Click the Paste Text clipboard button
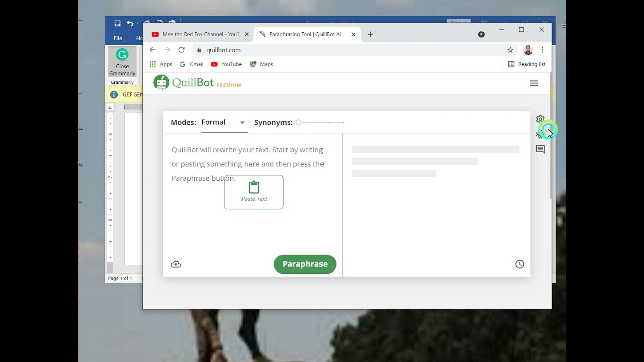Screen dimensions: 644x362 pyautogui.click(x=254, y=192)
